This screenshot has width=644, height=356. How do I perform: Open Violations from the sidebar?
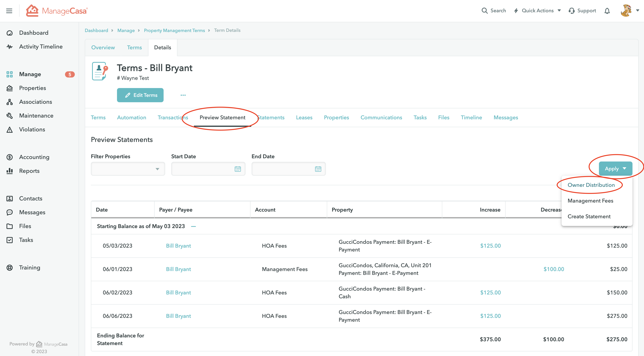(32, 129)
